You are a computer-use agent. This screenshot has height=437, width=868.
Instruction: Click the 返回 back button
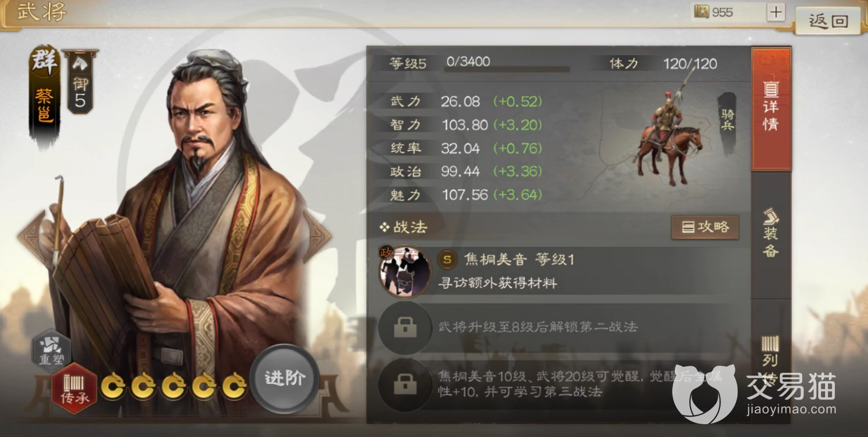828,21
